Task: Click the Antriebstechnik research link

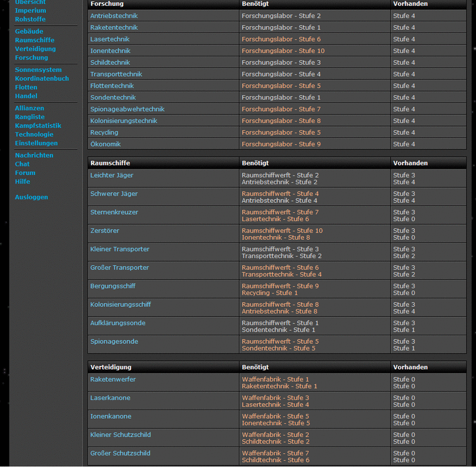Action: [x=115, y=16]
